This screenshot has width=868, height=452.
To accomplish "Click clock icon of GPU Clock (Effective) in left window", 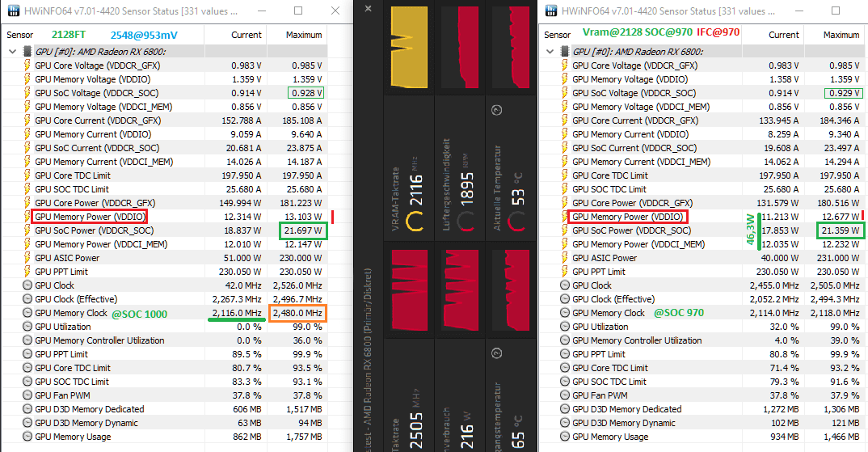I will tap(27, 299).
